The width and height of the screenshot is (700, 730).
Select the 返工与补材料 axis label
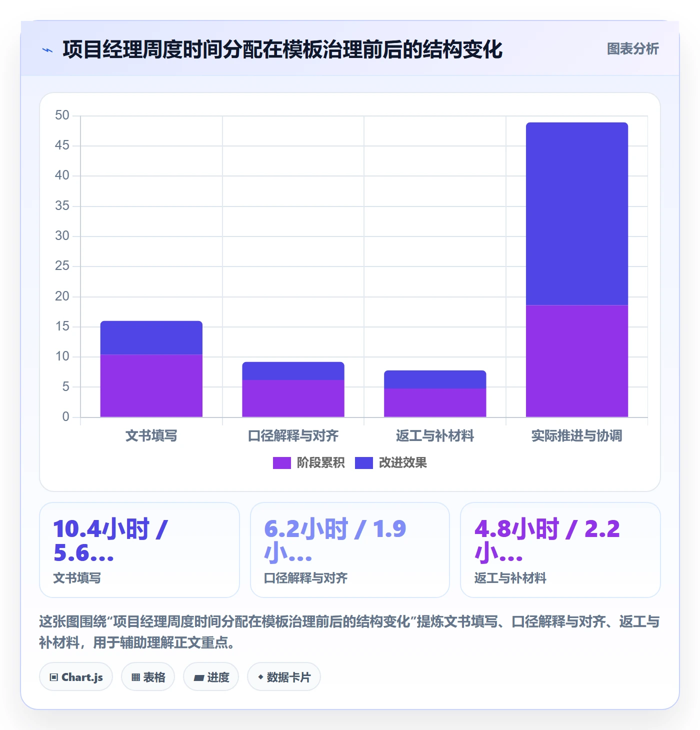[435, 436]
